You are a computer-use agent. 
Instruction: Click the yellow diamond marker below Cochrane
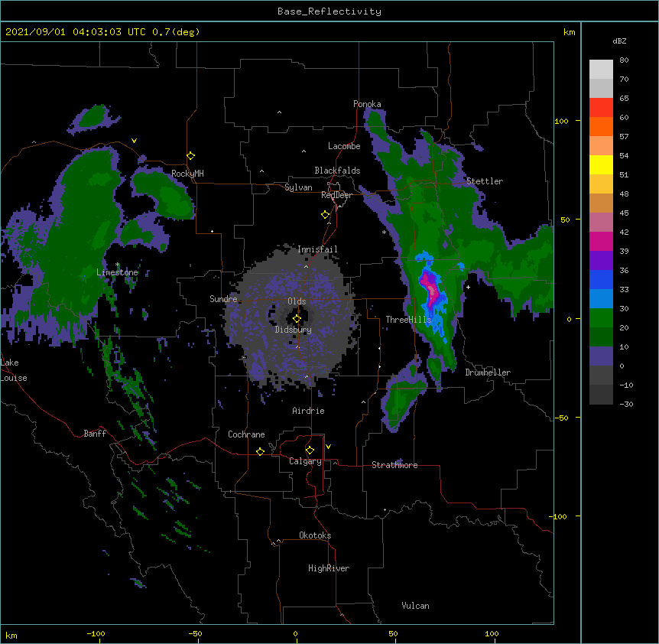pyautogui.click(x=260, y=451)
